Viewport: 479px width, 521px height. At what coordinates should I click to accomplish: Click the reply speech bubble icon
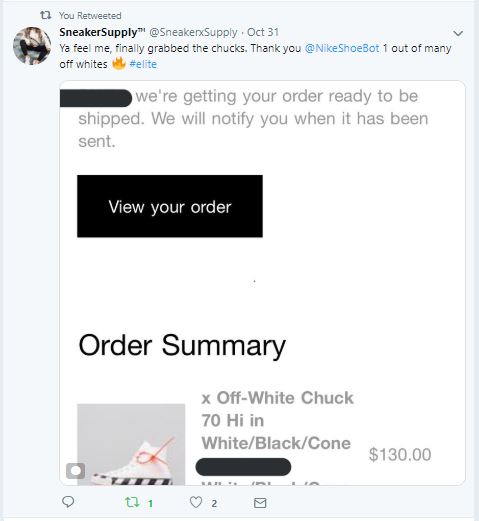(x=68, y=501)
